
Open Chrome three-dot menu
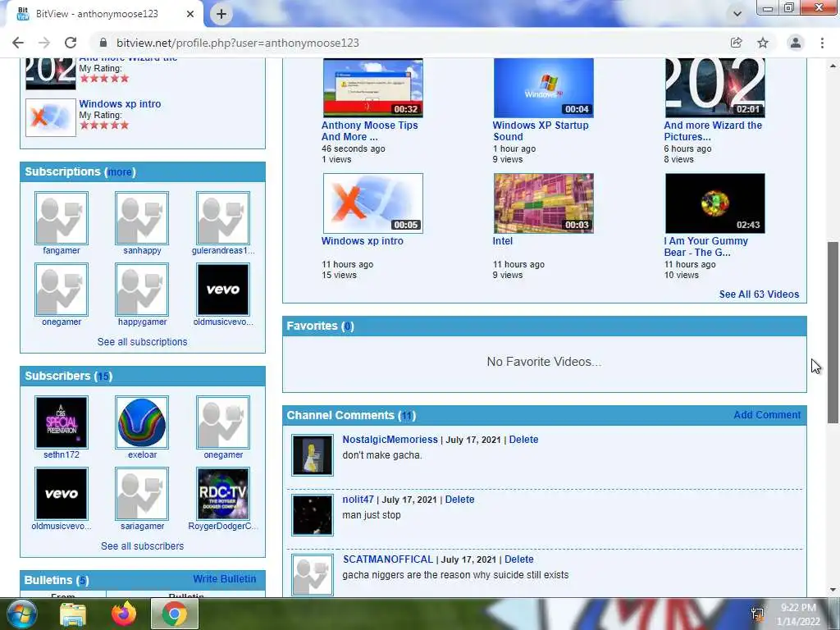tap(822, 43)
